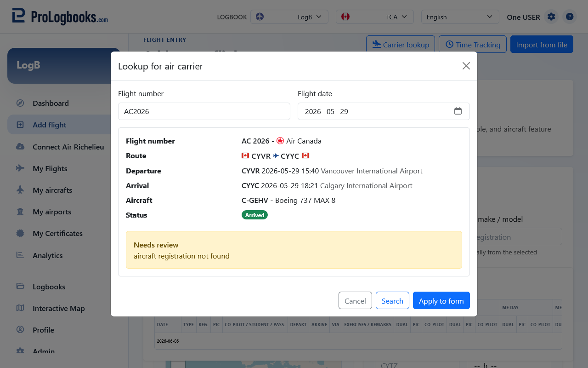Click Calgary International Airport text
This screenshot has width=588, height=368.
pos(366,185)
